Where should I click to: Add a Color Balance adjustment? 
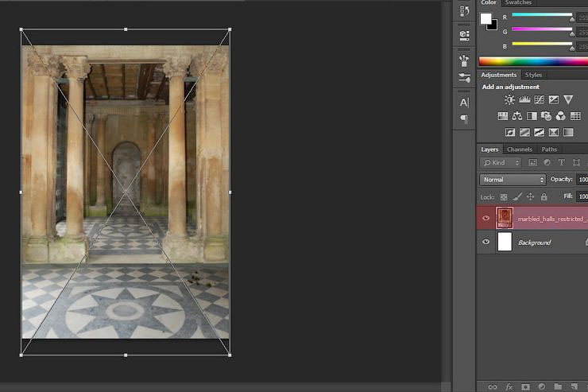click(x=517, y=116)
